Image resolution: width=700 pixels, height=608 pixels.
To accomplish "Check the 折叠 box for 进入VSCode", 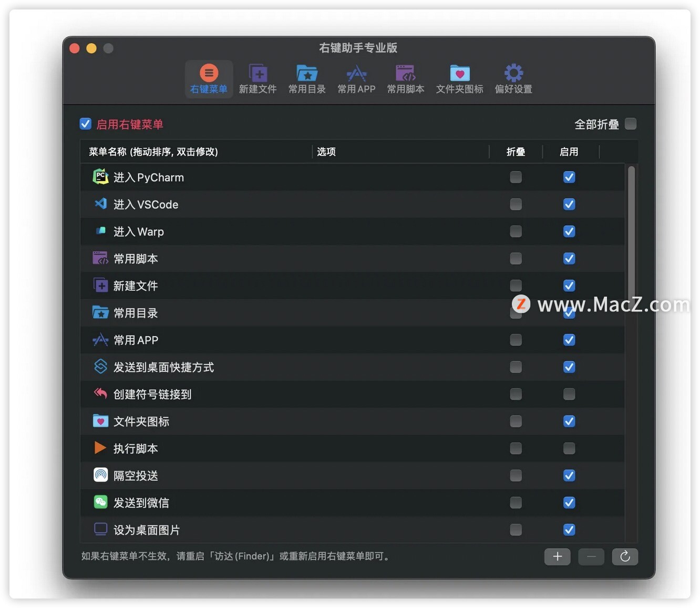I will (516, 204).
